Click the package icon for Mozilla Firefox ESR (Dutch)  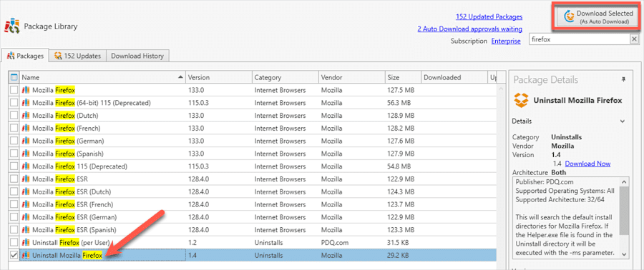[x=26, y=191]
